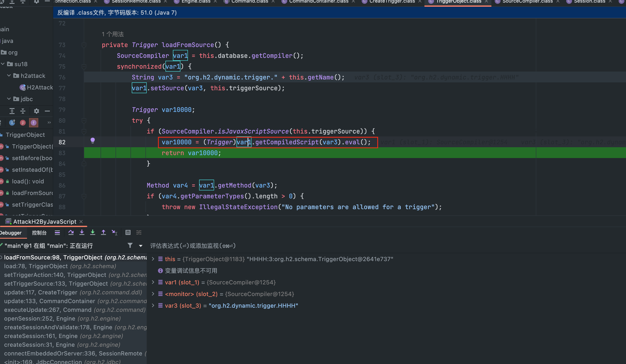The image size is (626, 364).
Task: Open the CreateTrigger.class tab
Action: coord(392,2)
